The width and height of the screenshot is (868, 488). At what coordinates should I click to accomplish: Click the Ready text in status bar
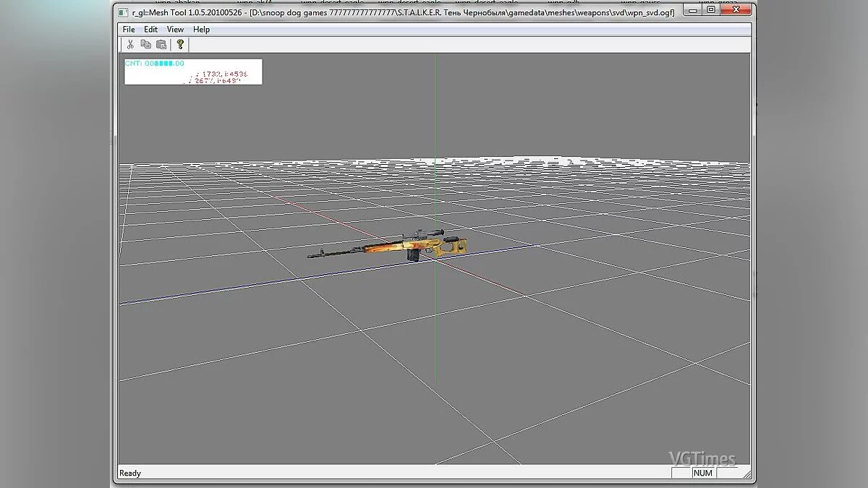click(130, 473)
